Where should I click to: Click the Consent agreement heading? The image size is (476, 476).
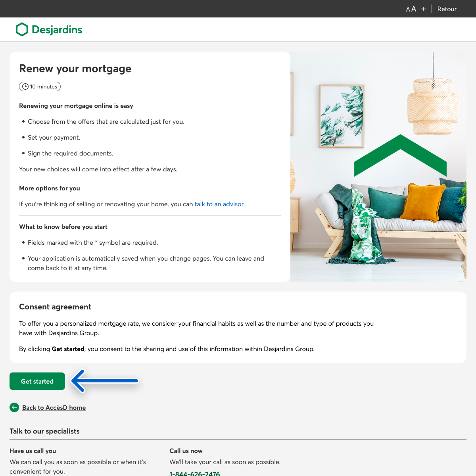coord(55,307)
